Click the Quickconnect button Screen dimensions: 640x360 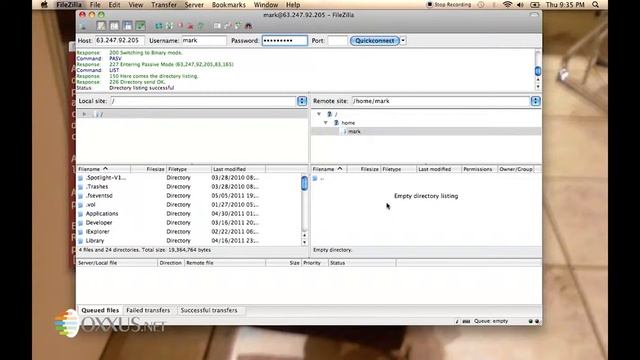tap(375, 40)
